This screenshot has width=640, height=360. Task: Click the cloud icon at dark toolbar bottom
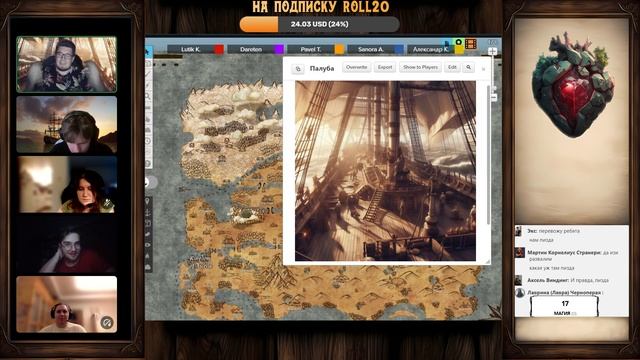tap(148, 267)
